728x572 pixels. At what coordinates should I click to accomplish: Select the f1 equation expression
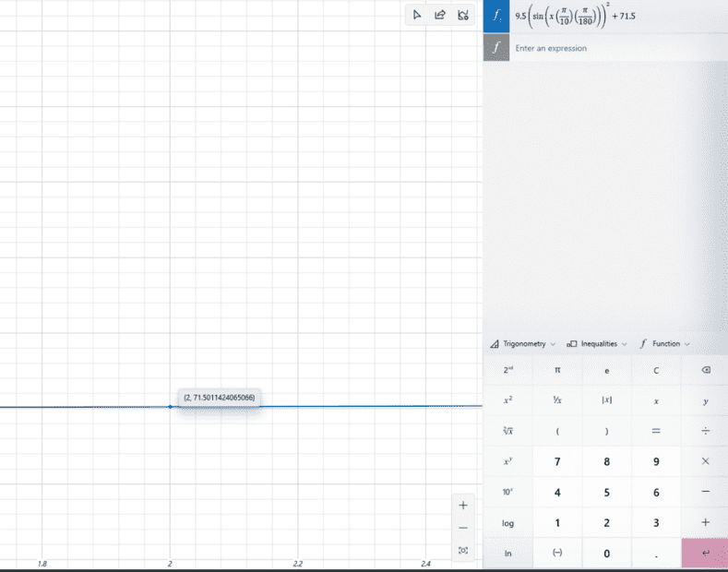click(575, 17)
